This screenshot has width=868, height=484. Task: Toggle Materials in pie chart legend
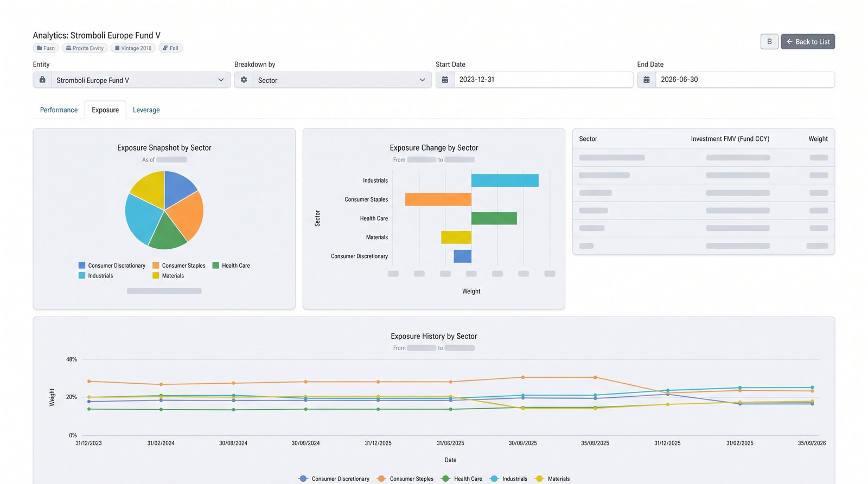click(168, 276)
